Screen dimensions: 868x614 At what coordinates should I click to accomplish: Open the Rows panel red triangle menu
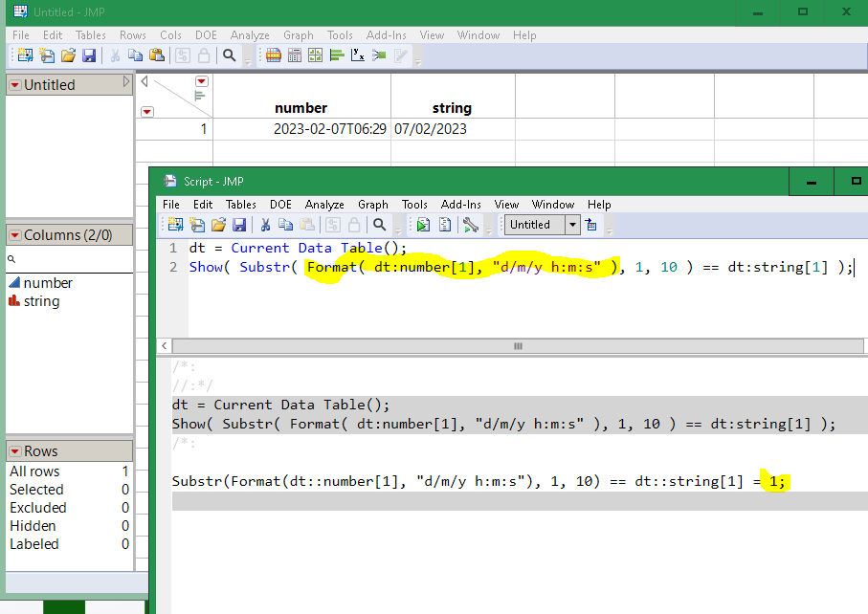tap(14, 451)
